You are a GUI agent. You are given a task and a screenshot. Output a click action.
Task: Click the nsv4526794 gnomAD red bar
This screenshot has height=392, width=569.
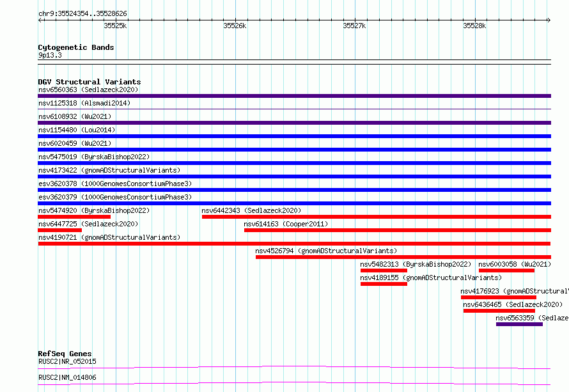403,257
